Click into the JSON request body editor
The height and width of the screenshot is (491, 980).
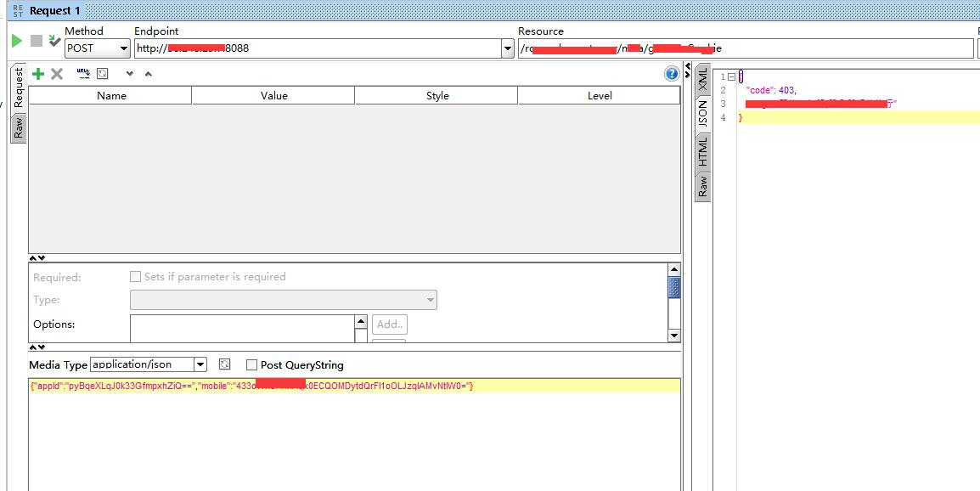point(354,434)
